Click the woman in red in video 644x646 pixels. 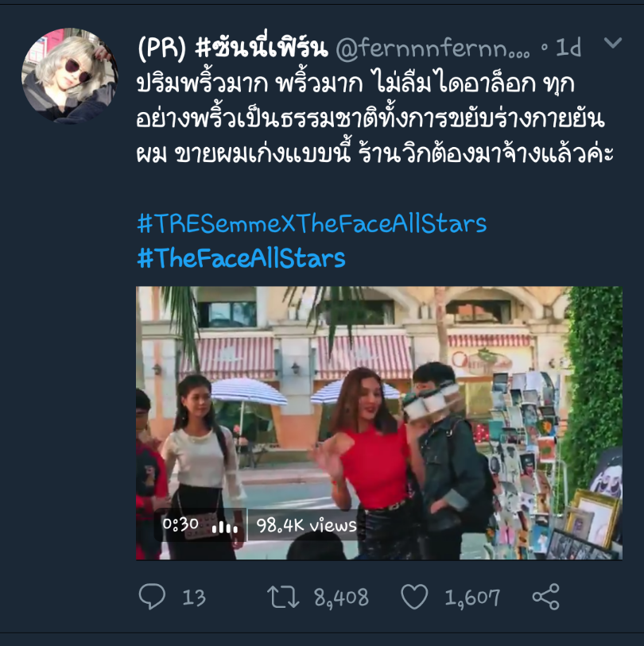(x=367, y=459)
